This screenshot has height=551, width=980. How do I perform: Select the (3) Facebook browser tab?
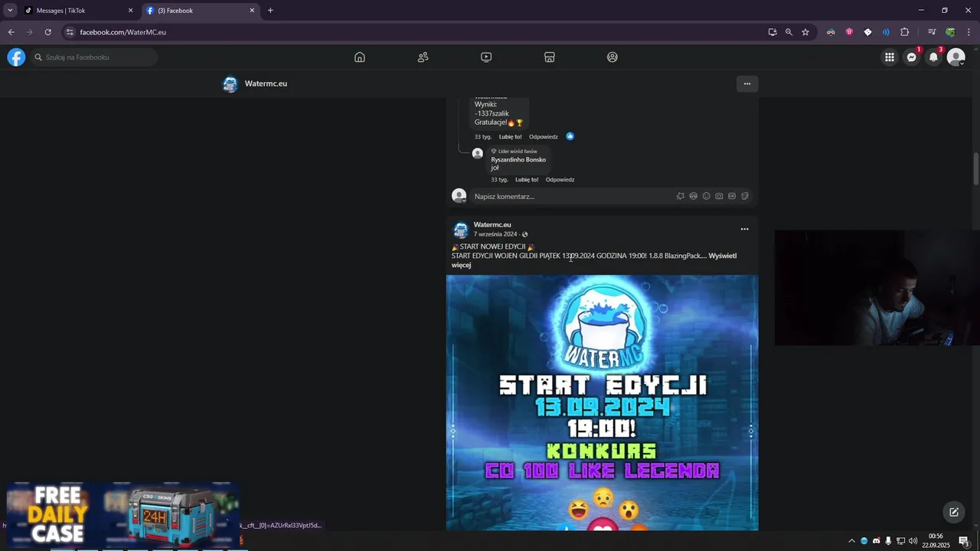click(x=199, y=11)
